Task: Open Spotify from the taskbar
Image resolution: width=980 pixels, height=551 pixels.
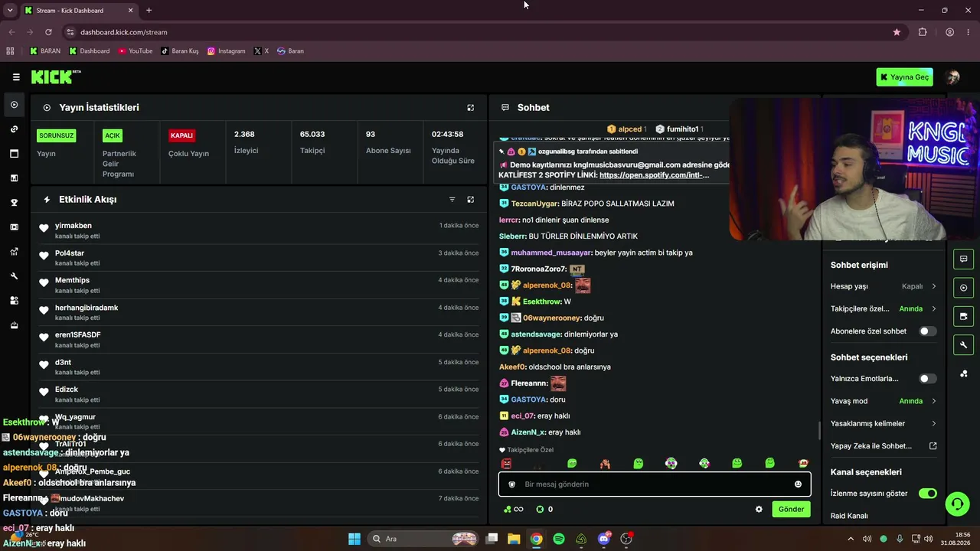Action: (559, 539)
